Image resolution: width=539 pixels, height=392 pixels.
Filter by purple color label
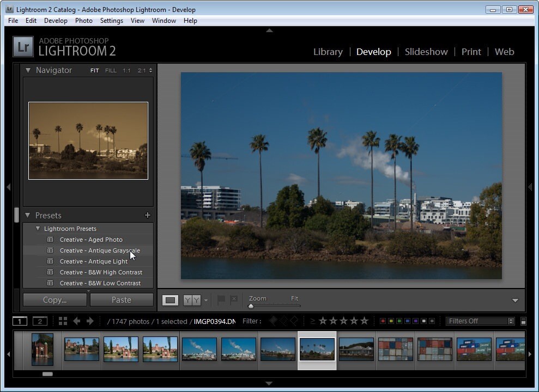(416, 321)
